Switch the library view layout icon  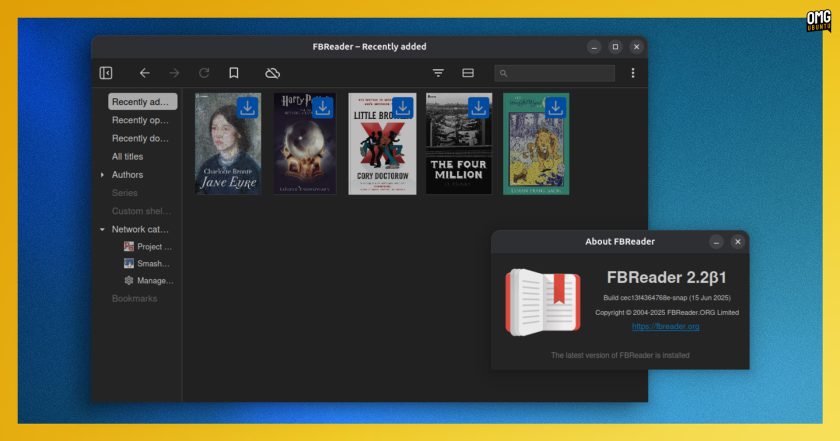468,73
